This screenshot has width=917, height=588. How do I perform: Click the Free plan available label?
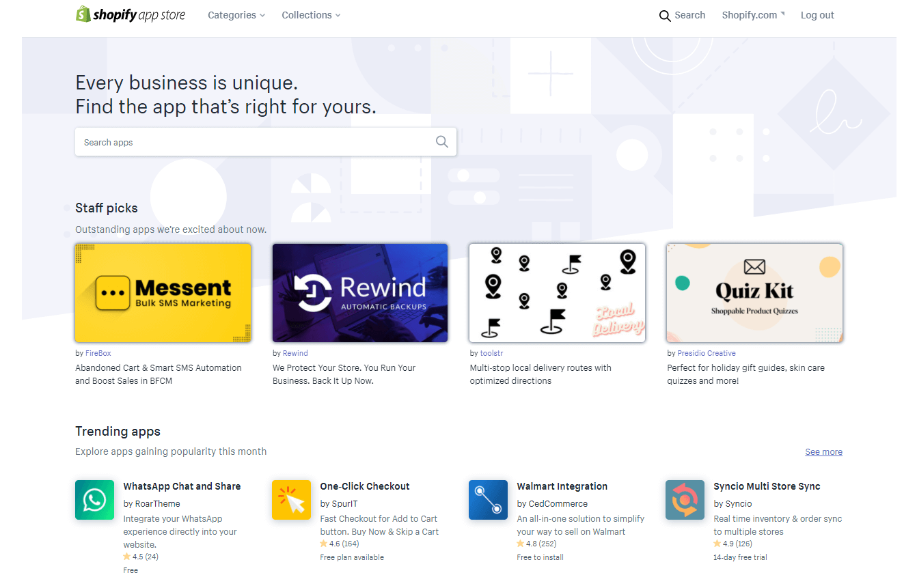(x=352, y=557)
